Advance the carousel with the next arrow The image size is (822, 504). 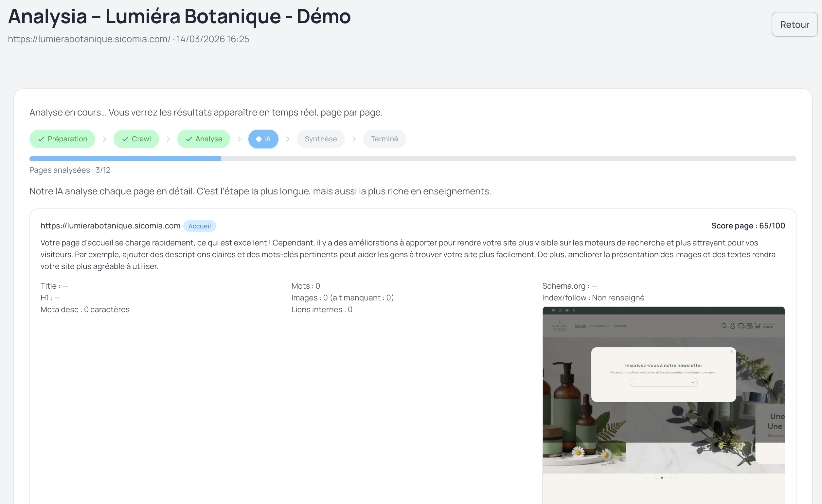click(x=671, y=478)
